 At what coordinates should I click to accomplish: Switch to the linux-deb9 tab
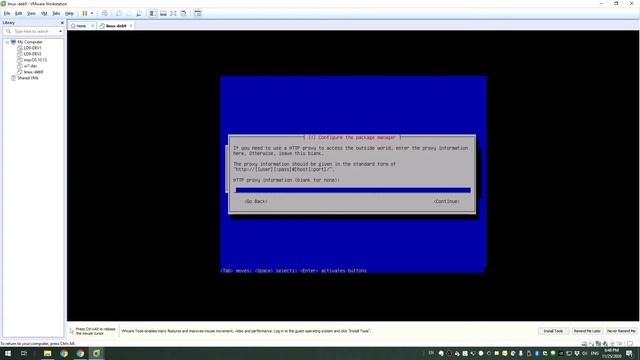coord(116,26)
